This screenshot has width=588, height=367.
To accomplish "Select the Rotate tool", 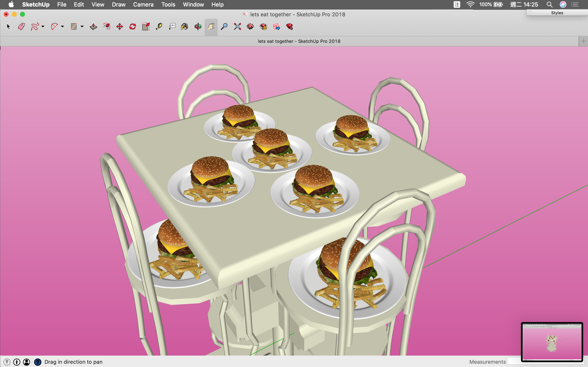I will [133, 27].
